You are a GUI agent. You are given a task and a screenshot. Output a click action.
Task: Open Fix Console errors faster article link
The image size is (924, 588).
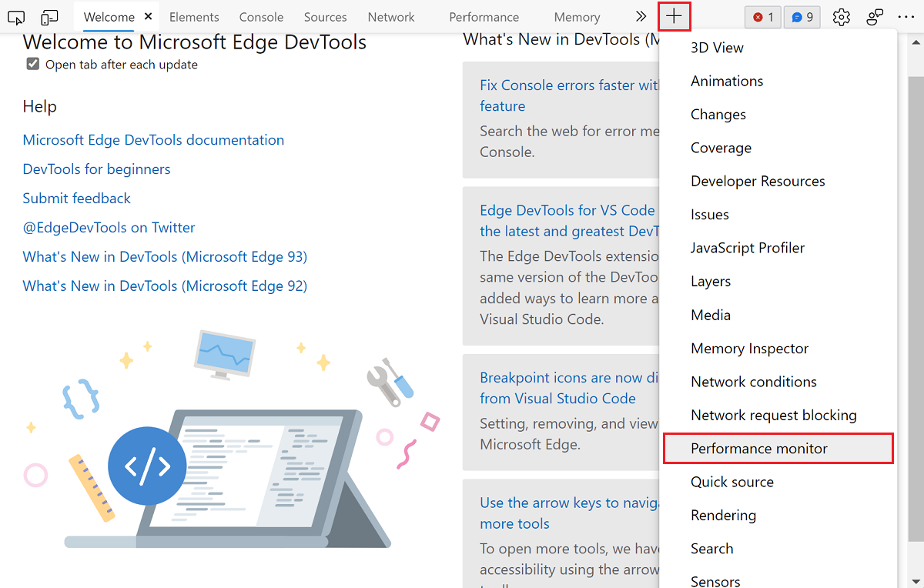(x=569, y=95)
